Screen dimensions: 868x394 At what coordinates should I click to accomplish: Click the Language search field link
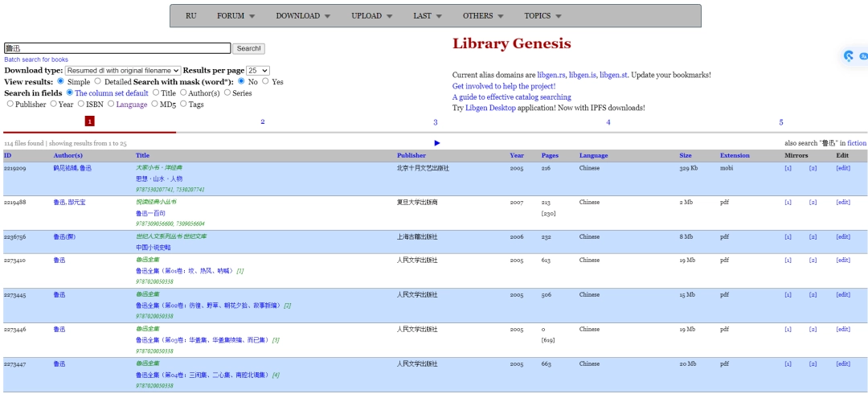pos(132,105)
